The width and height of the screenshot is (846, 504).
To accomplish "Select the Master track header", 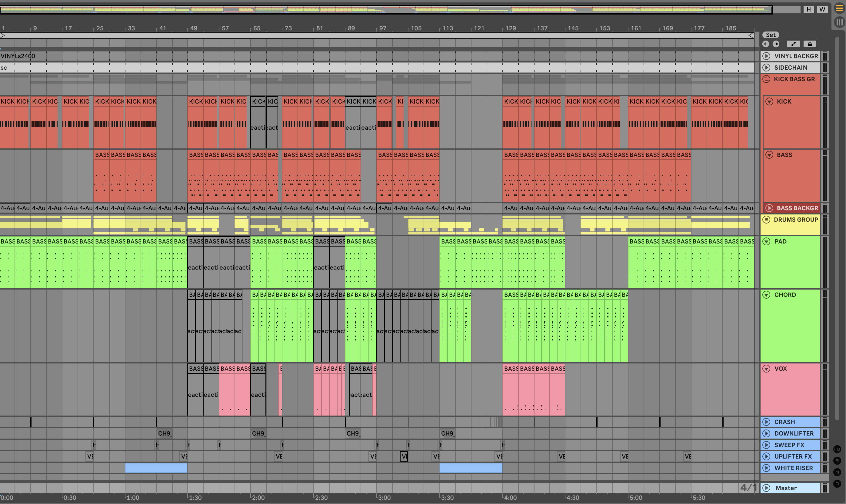I will coord(786,488).
